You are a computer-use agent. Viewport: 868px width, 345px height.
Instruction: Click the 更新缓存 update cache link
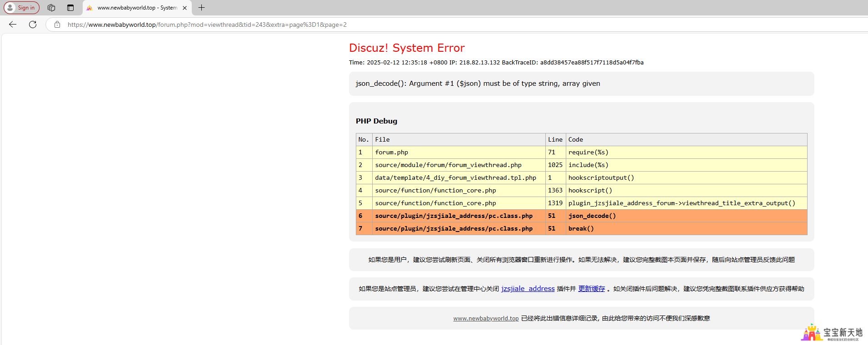(x=591, y=289)
